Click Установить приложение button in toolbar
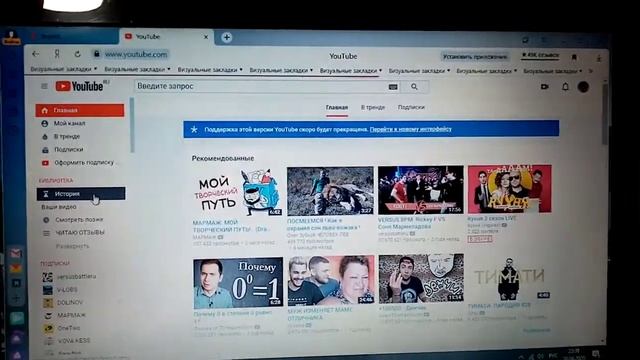 pos(475,57)
